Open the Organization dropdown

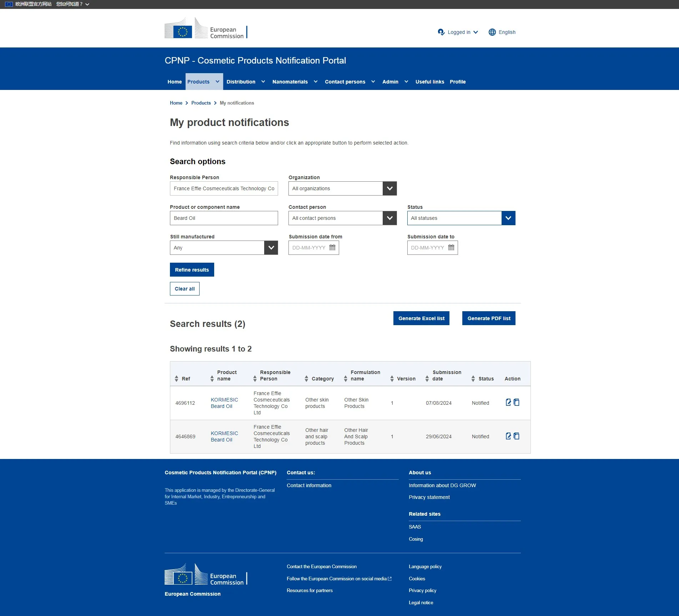[x=343, y=188]
